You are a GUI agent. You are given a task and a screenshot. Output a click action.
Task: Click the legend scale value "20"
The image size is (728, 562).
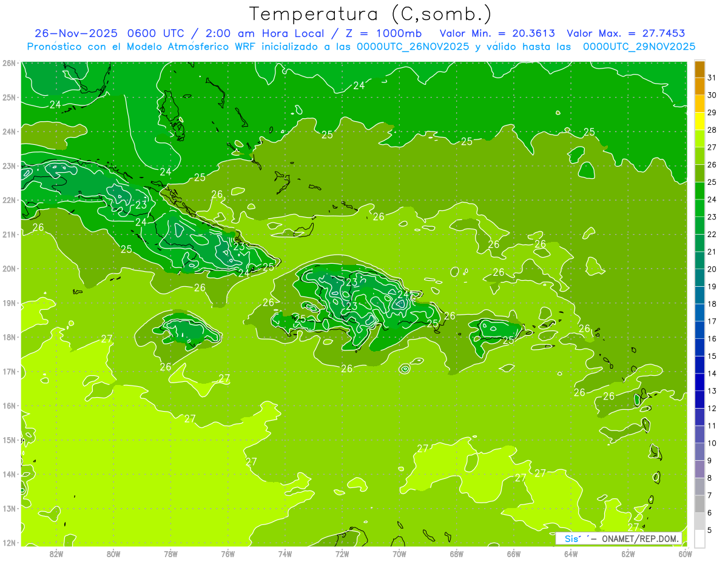(x=712, y=269)
